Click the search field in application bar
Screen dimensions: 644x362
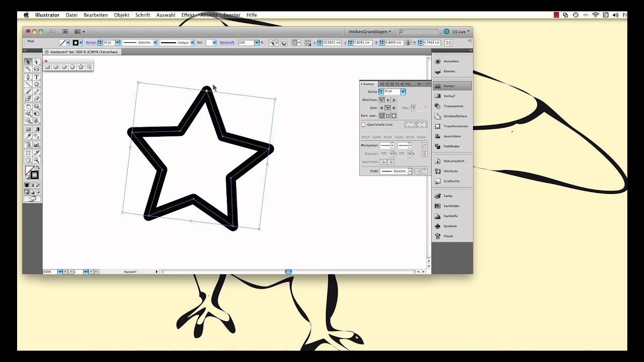coord(418,32)
